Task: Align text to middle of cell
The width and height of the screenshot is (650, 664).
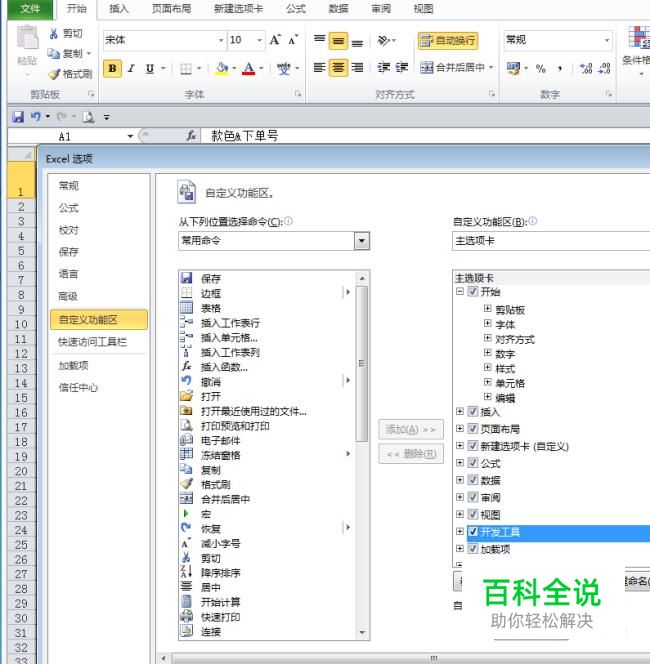Action: (338, 41)
